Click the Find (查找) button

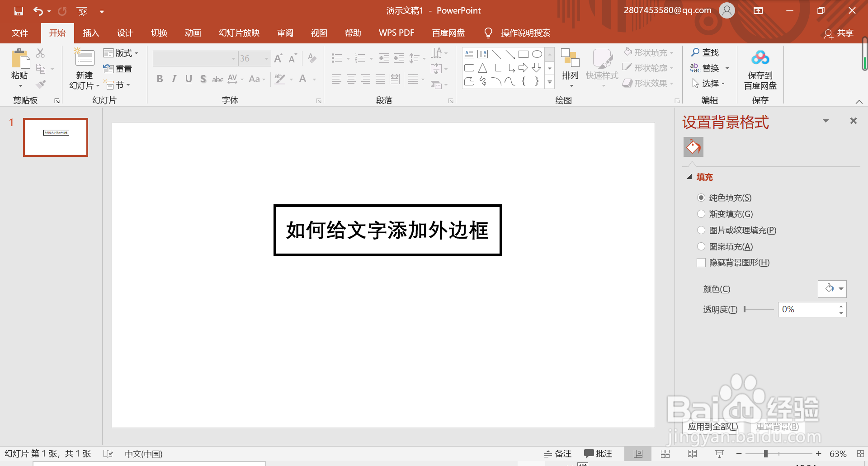coord(705,52)
